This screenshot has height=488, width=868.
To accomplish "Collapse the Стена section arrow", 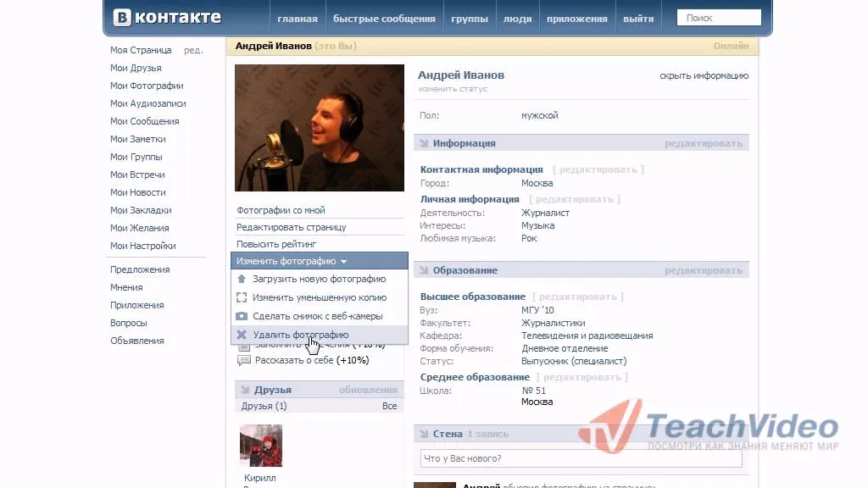I will (424, 434).
